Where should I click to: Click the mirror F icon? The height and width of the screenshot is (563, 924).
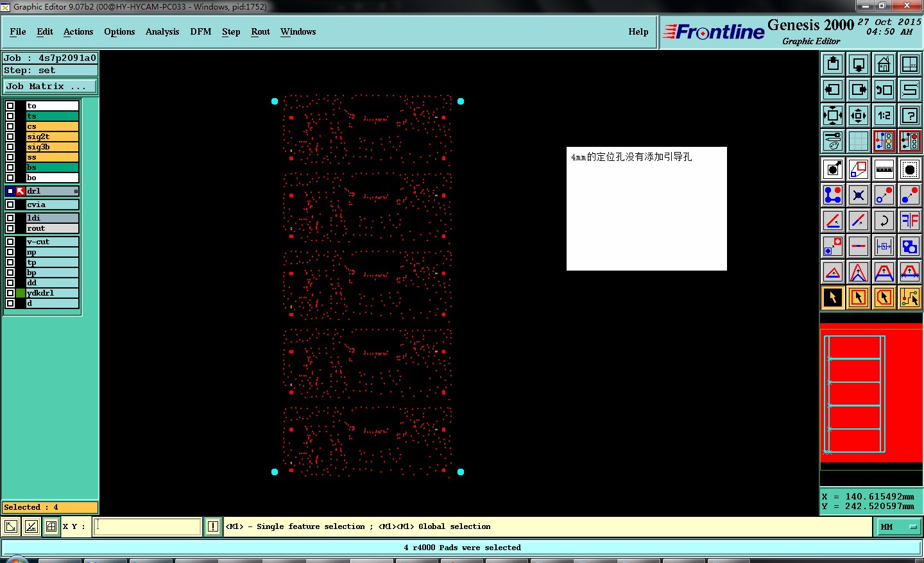tap(910, 221)
